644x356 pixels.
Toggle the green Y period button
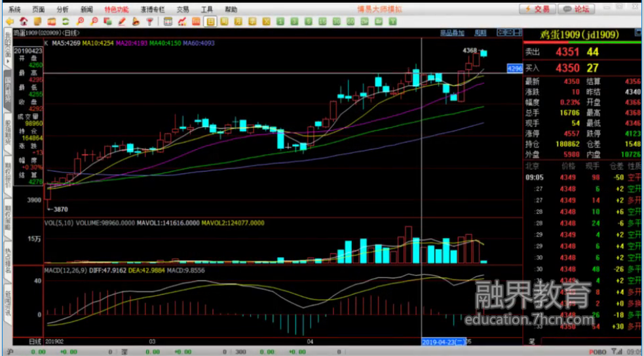[x=392, y=21]
